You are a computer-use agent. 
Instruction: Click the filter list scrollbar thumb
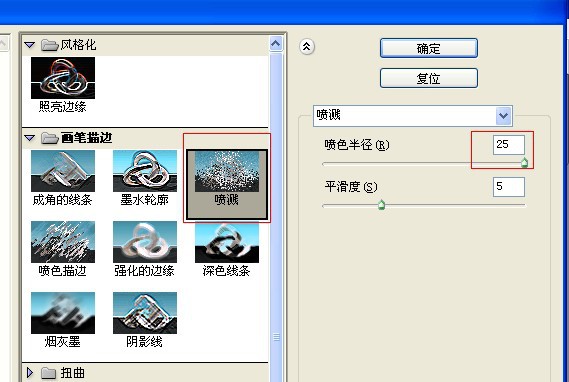click(276, 337)
